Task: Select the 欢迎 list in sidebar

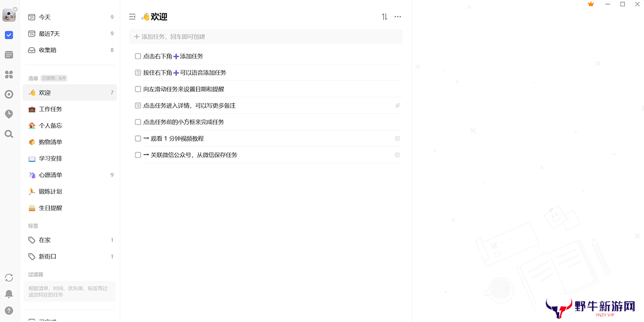Action: [x=70, y=93]
